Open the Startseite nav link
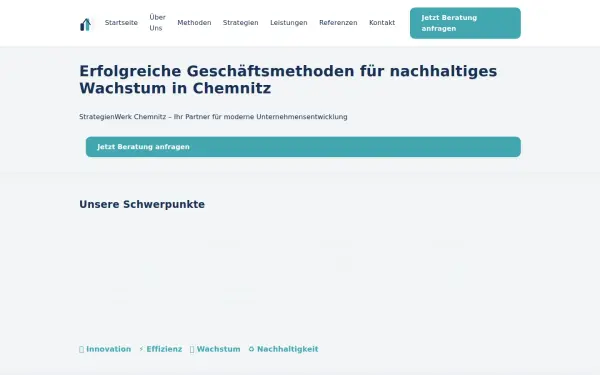 click(x=121, y=23)
